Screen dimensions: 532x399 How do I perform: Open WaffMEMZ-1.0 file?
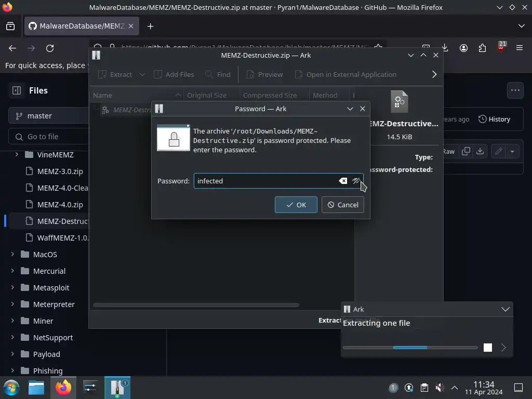coord(62,238)
